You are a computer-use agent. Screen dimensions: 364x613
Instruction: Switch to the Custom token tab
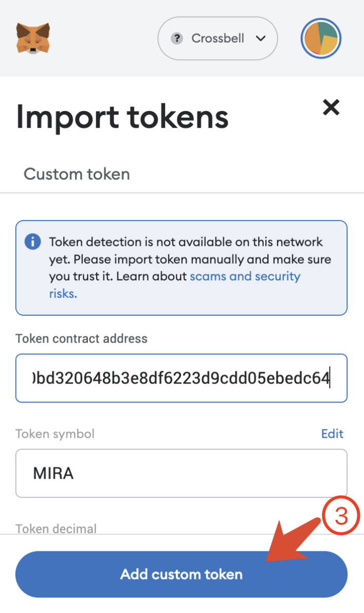click(x=77, y=174)
